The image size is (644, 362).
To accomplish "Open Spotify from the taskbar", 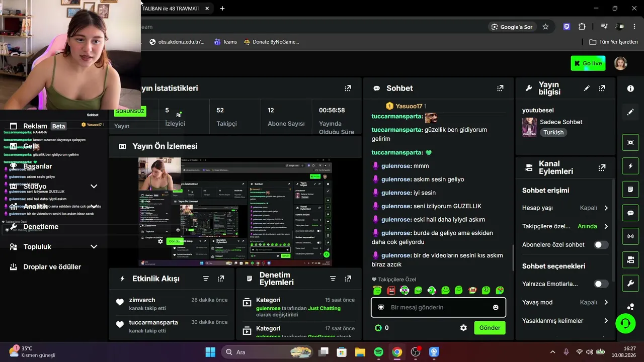I will pyautogui.click(x=379, y=352).
